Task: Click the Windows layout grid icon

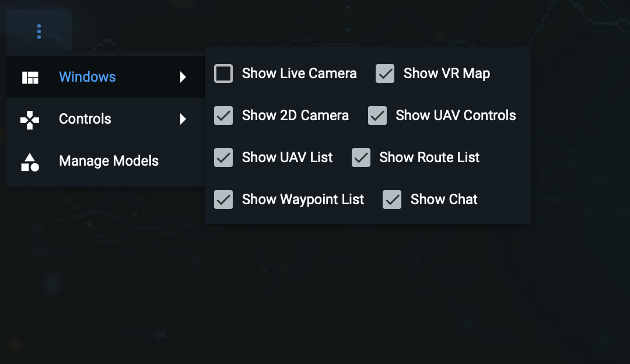Action: (x=30, y=77)
